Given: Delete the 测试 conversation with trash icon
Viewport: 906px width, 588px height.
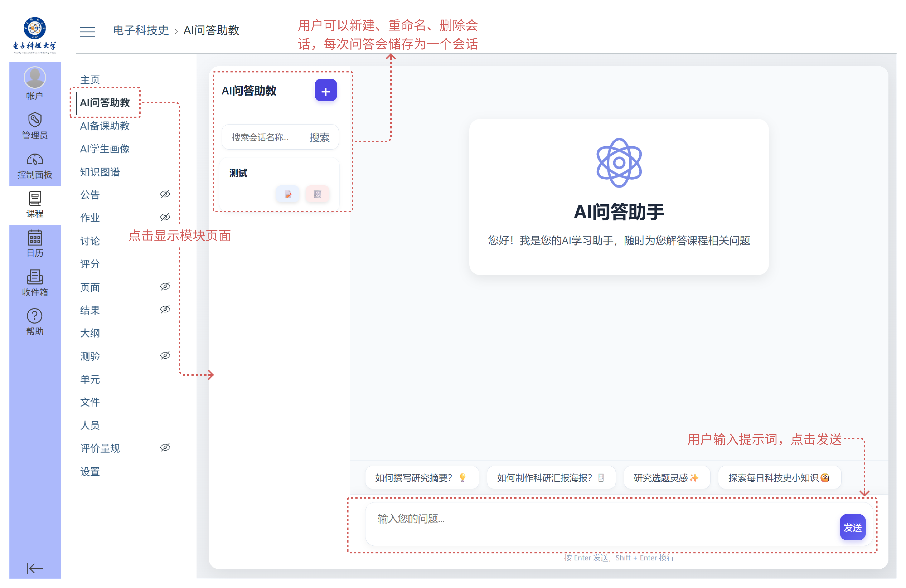Looking at the screenshot, I should [317, 194].
